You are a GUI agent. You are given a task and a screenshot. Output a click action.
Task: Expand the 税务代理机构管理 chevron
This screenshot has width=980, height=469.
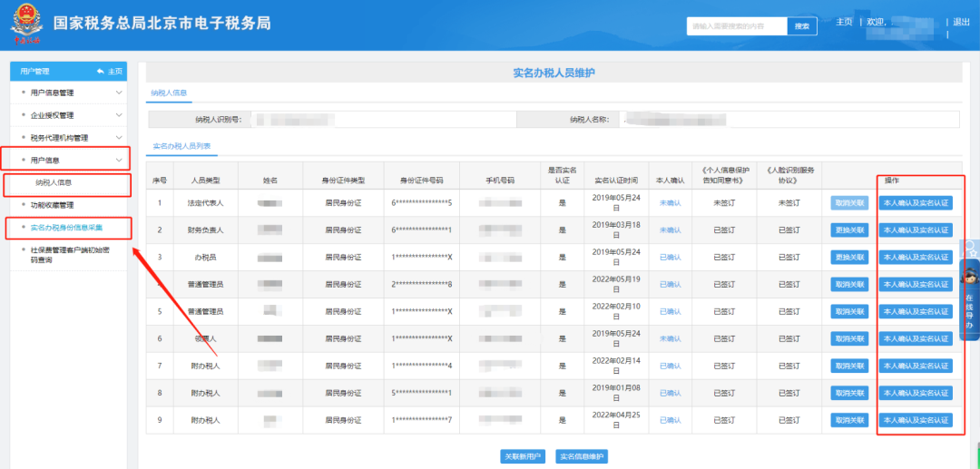119,137
